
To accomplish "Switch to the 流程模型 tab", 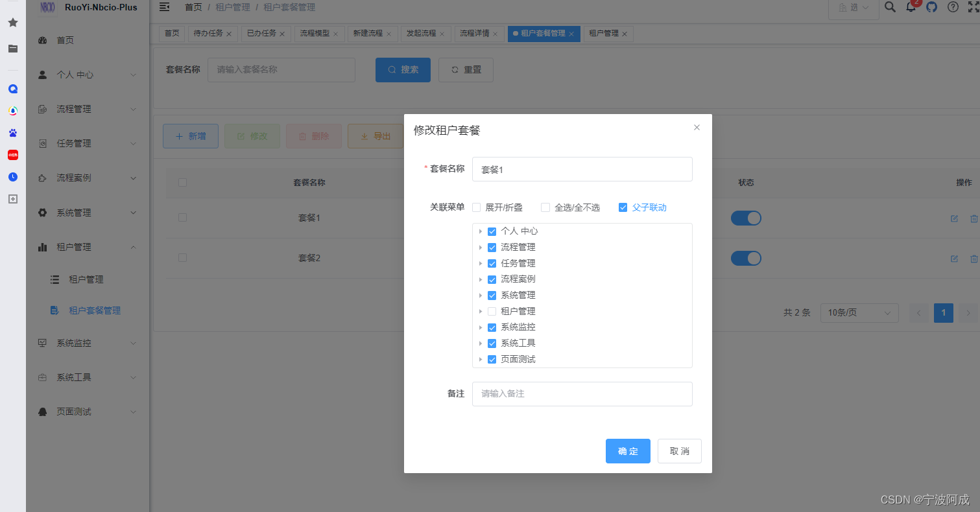I will click(x=315, y=33).
